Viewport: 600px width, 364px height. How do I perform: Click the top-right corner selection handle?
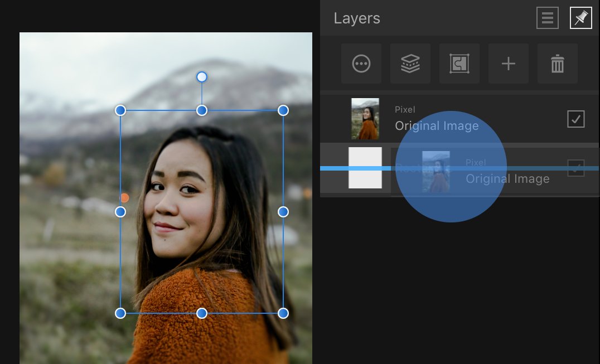coord(283,110)
